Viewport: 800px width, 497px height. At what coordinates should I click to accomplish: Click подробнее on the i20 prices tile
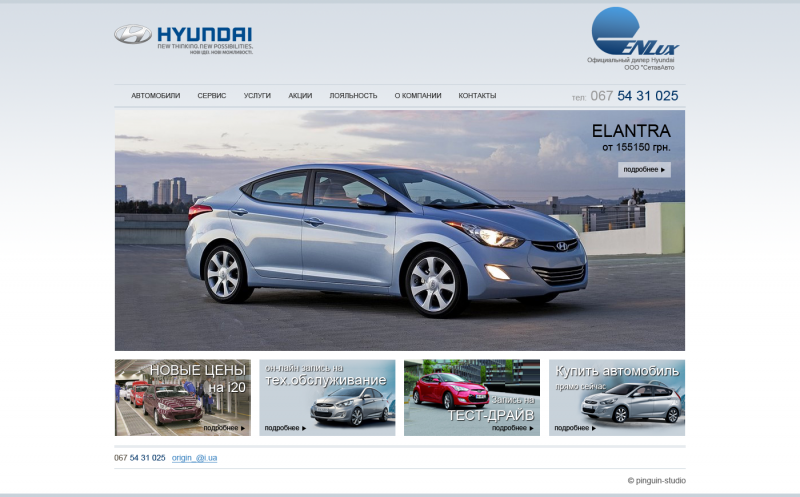point(224,428)
